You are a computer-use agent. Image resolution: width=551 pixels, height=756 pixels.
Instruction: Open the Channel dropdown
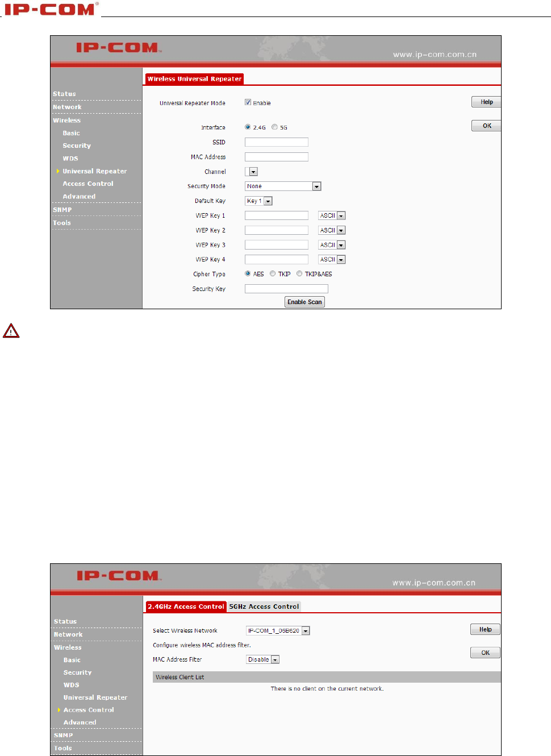pos(252,172)
